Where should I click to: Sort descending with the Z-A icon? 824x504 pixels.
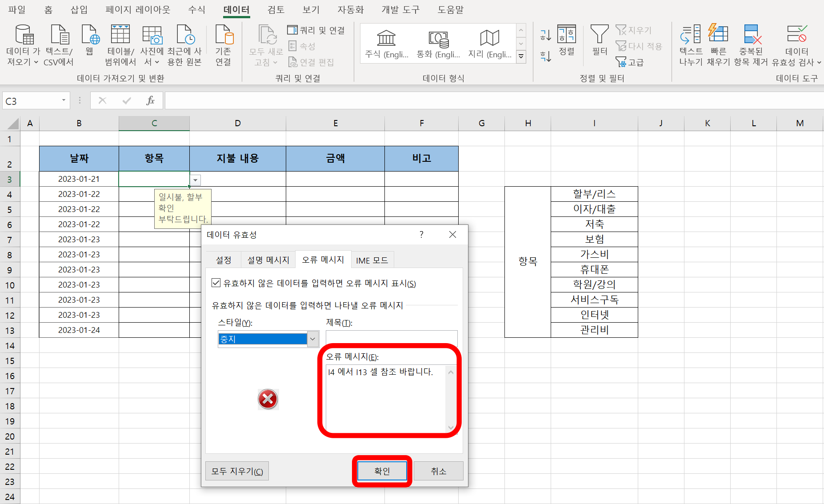click(545, 56)
